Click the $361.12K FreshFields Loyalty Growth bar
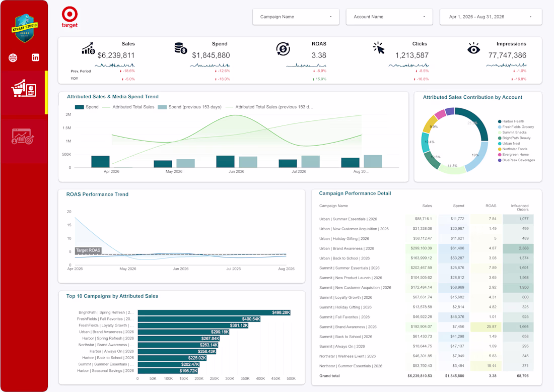The image size is (554, 392). point(193,325)
